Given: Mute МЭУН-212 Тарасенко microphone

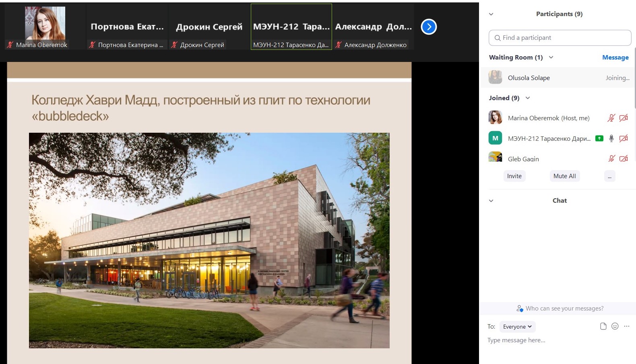Looking at the screenshot, I should [611, 138].
